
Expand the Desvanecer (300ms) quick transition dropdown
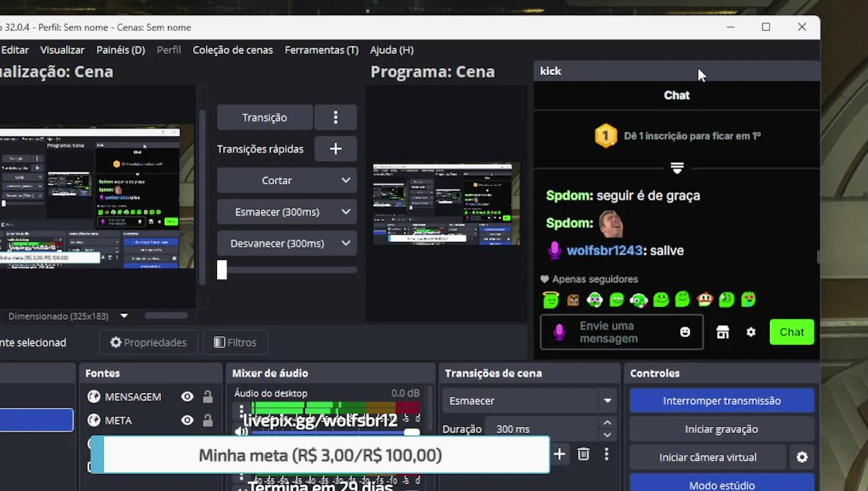346,243
